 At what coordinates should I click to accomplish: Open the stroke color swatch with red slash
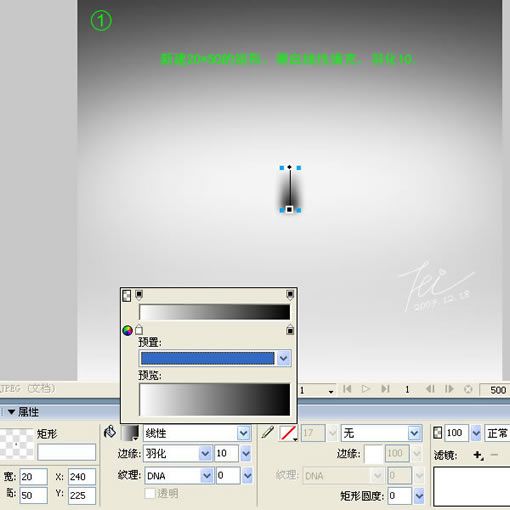(288, 433)
